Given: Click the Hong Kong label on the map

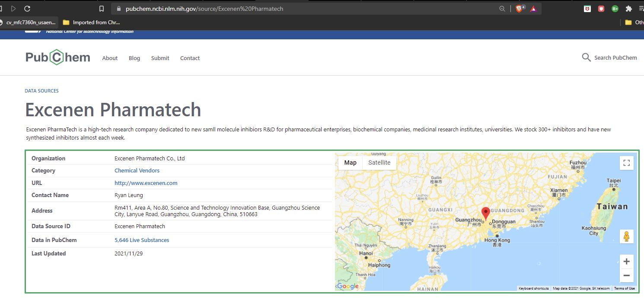Looking at the screenshot, I should click(497, 240).
